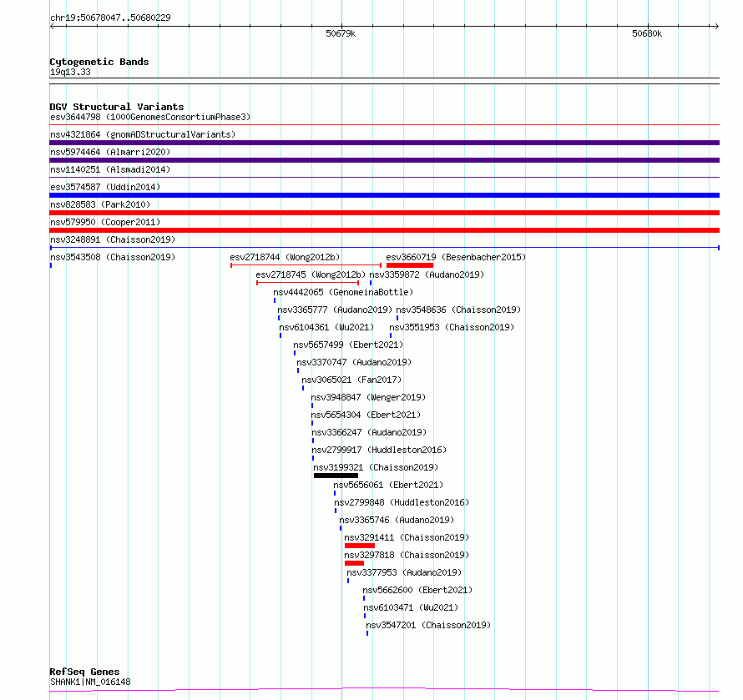Click the RefSeq Genes track title
This screenshot has height=700, width=743.
pyautogui.click(x=85, y=672)
